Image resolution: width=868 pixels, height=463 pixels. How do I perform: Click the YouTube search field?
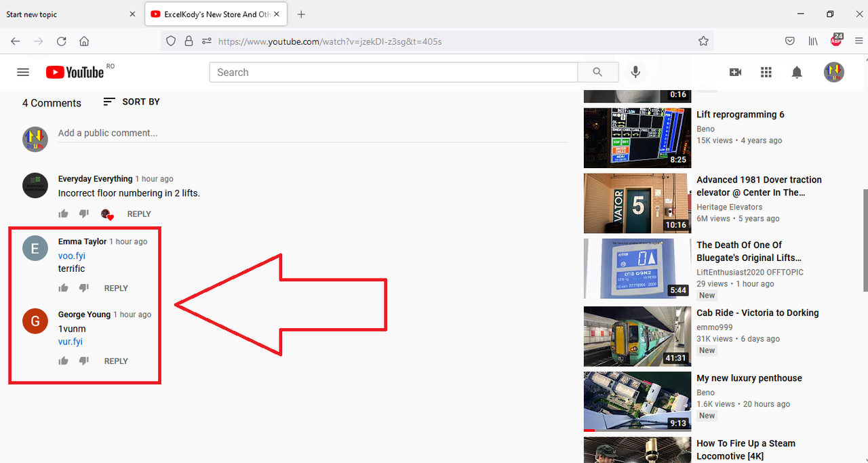tap(393, 73)
